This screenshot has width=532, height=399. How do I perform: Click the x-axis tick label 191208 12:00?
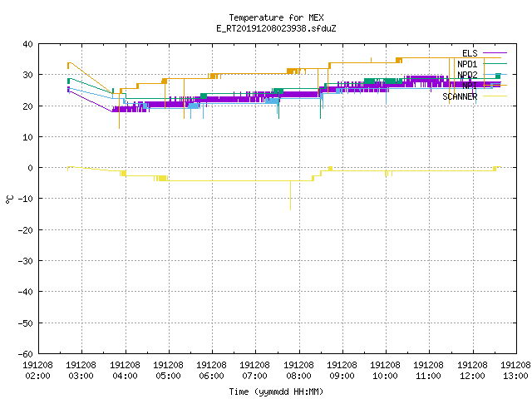[472, 371]
